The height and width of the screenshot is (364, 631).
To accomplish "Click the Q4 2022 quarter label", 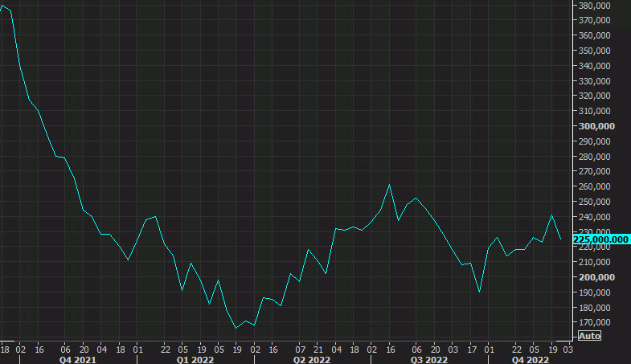I will coord(531,359).
